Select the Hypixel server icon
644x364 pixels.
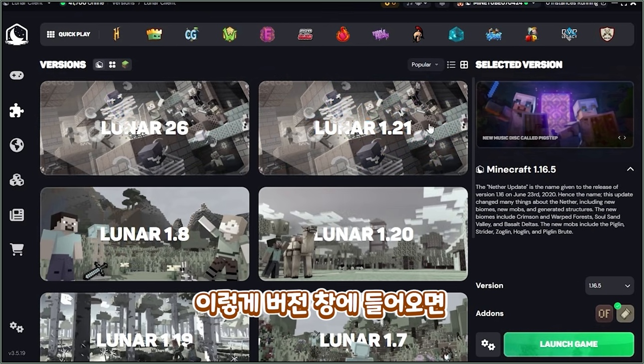[117, 34]
